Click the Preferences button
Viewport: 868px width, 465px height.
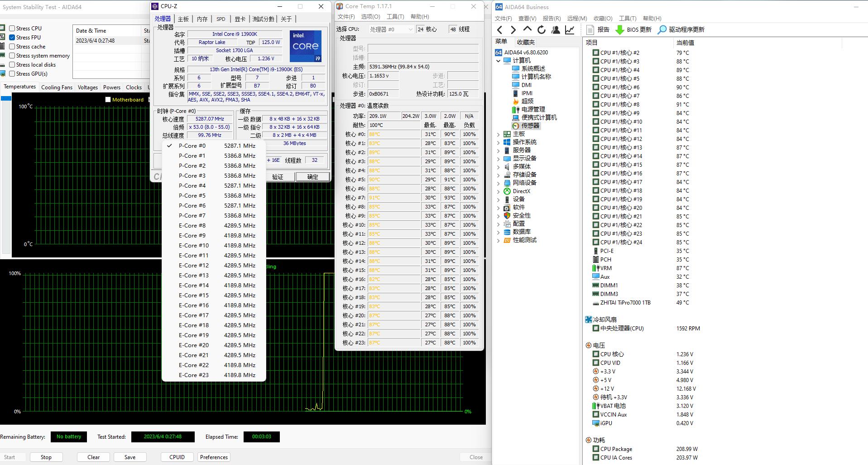coord(214,457)
